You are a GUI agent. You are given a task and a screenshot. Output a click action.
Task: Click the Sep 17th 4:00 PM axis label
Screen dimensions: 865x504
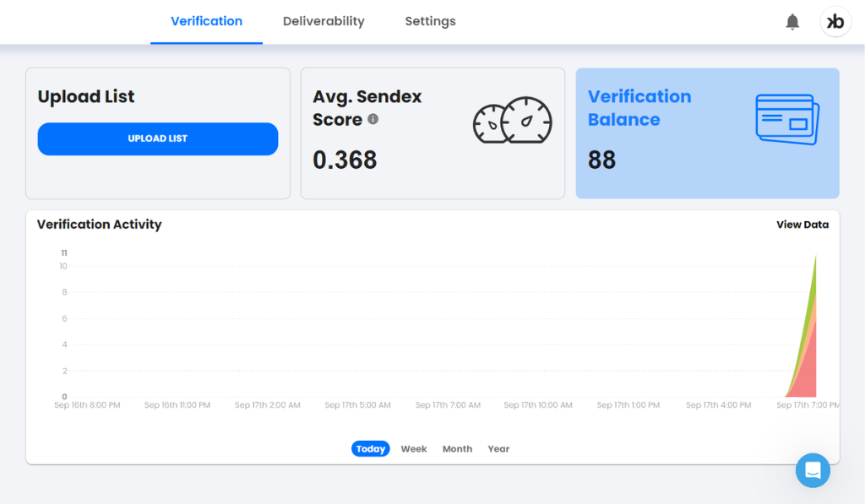point(718,404)
